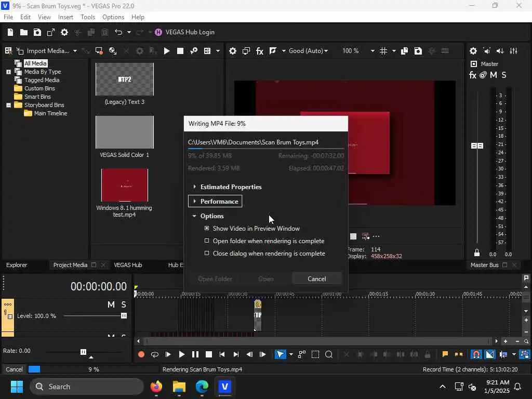Screen dimensions: 532x399
Task: Stop preview in Project Media toolbar
Action: pos(180,51)
